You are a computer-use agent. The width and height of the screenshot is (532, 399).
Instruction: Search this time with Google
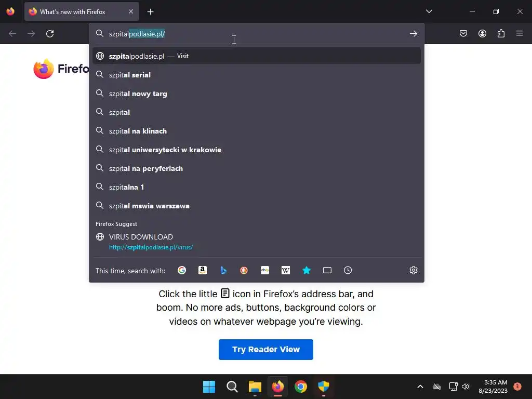[x=182, y=270]
